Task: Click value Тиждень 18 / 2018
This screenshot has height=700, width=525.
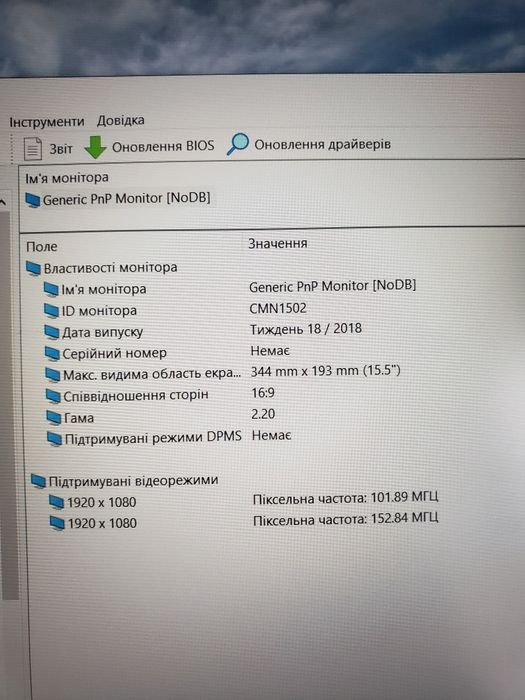Action: [x=306, y=329]
